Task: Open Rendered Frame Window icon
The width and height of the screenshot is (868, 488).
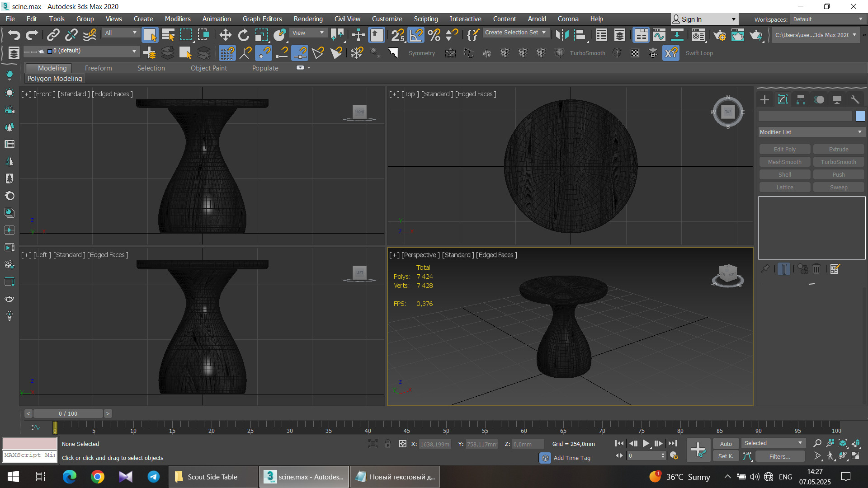Action: point(738,35)
